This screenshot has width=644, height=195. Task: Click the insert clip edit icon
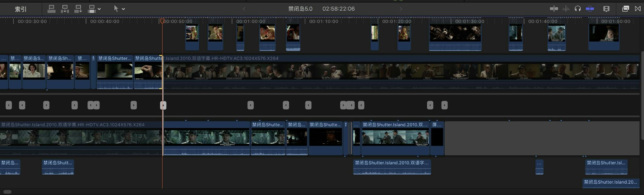coord(65,9)
